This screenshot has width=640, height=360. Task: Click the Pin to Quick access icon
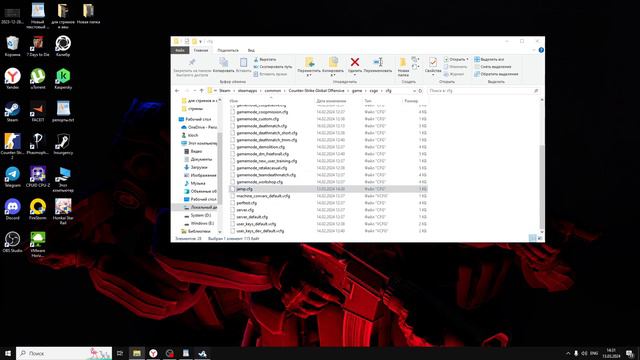[192, 62]
